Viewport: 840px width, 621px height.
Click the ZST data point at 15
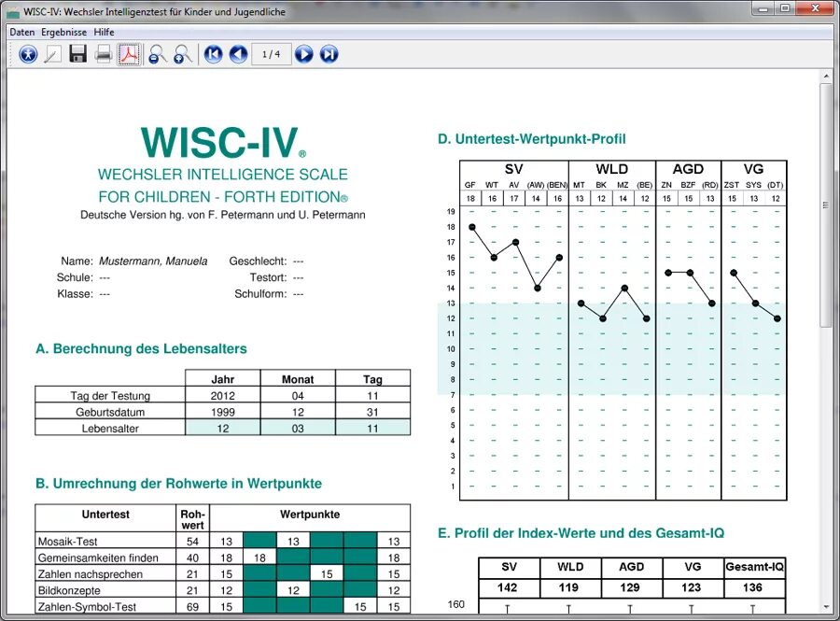click(x=734, y=273)
